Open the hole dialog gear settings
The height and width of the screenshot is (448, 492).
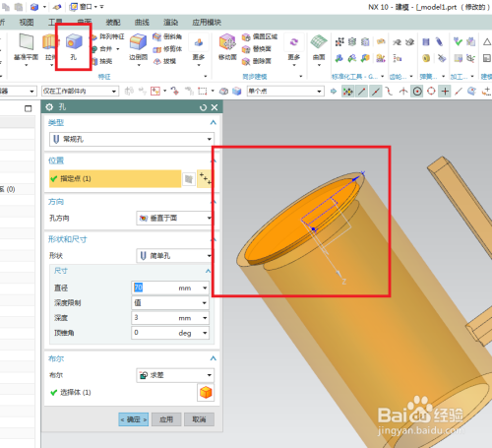(49, 107)
